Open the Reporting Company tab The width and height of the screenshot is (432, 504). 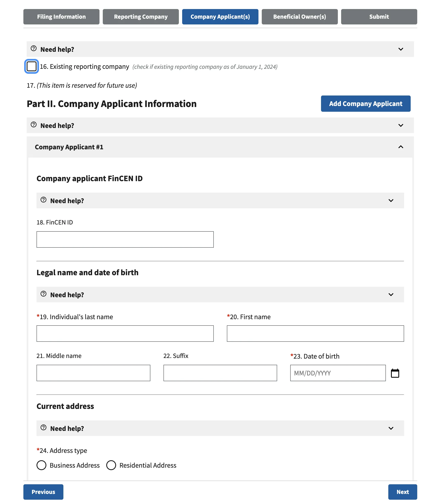(141, 17)
